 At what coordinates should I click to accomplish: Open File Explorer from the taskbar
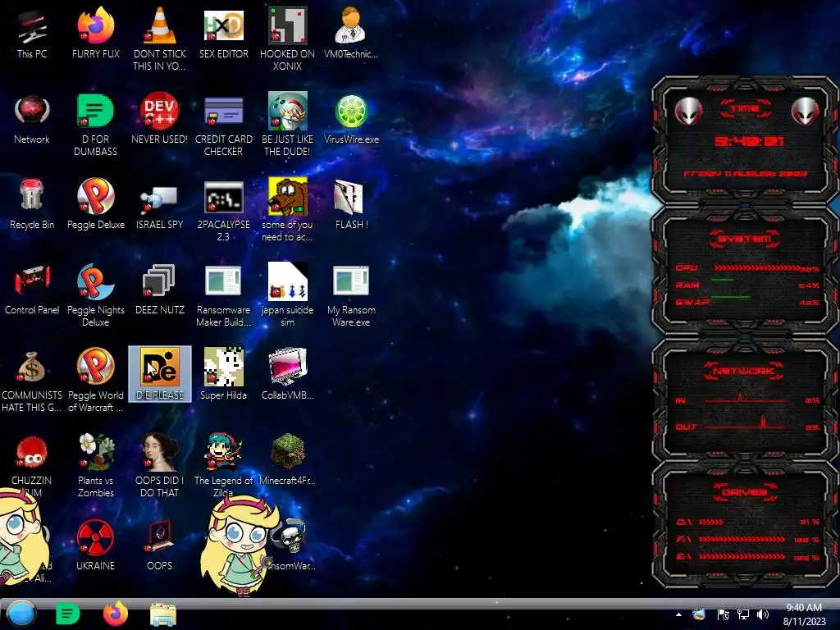tap(163, 614)
